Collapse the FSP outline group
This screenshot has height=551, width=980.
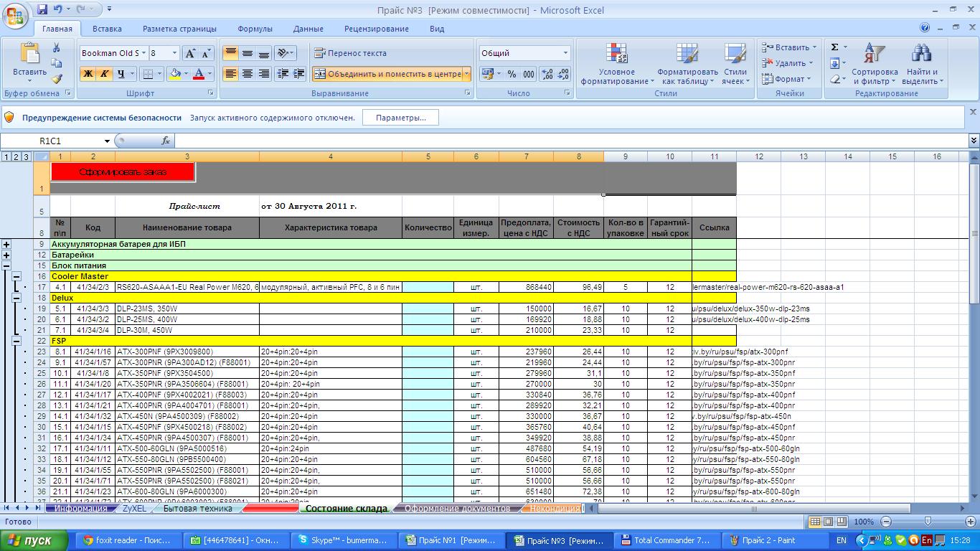click(x=17, y=341)
